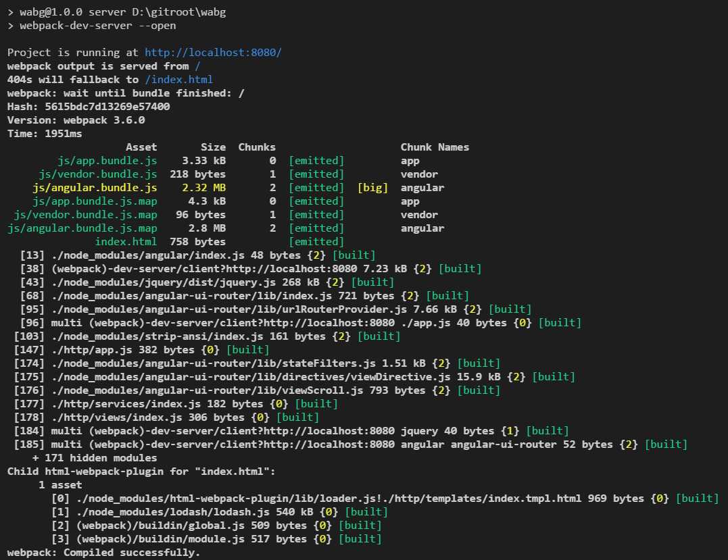The image size is (728, 560).
Task: Click the (webpack)/buildin/module.js line
Action: [216, 538]
